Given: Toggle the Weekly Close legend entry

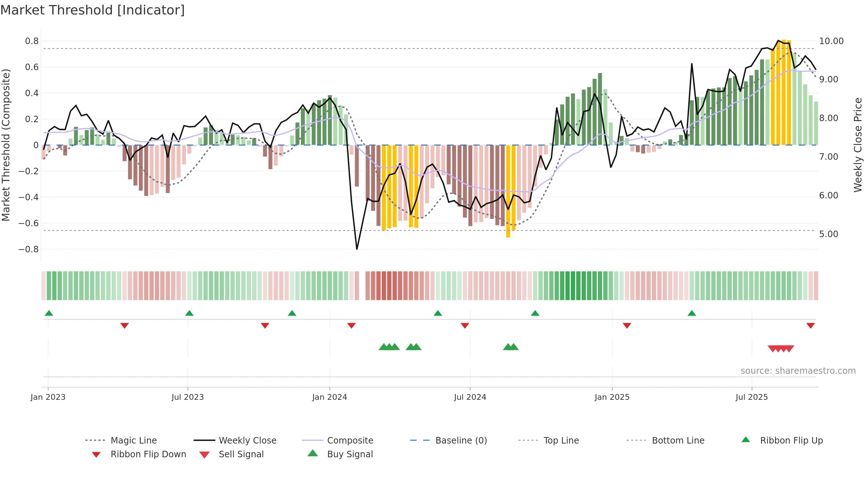Looking at the screenshot, I should (235, 440).
